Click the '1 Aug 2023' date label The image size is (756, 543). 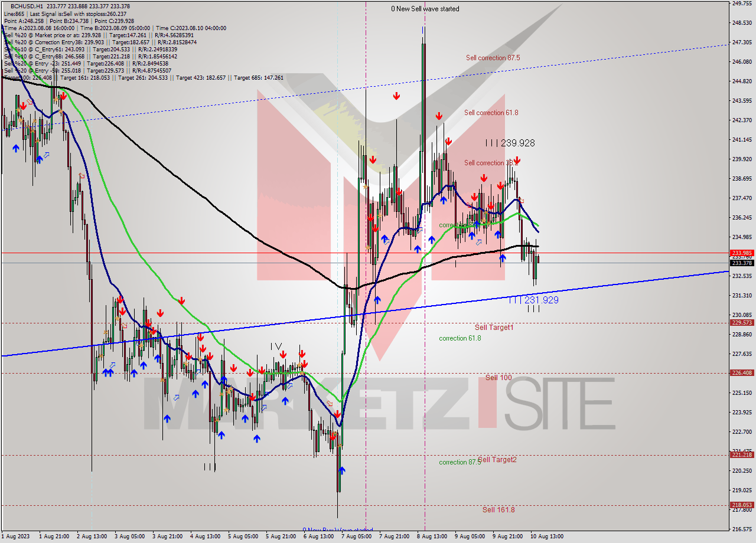(15, 537)
